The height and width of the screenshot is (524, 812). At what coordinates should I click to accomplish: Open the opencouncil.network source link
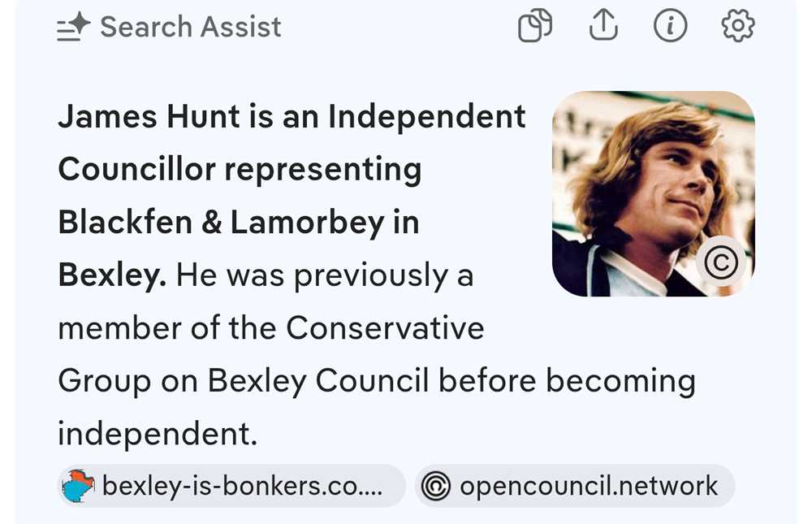click(x=588, y=487)
